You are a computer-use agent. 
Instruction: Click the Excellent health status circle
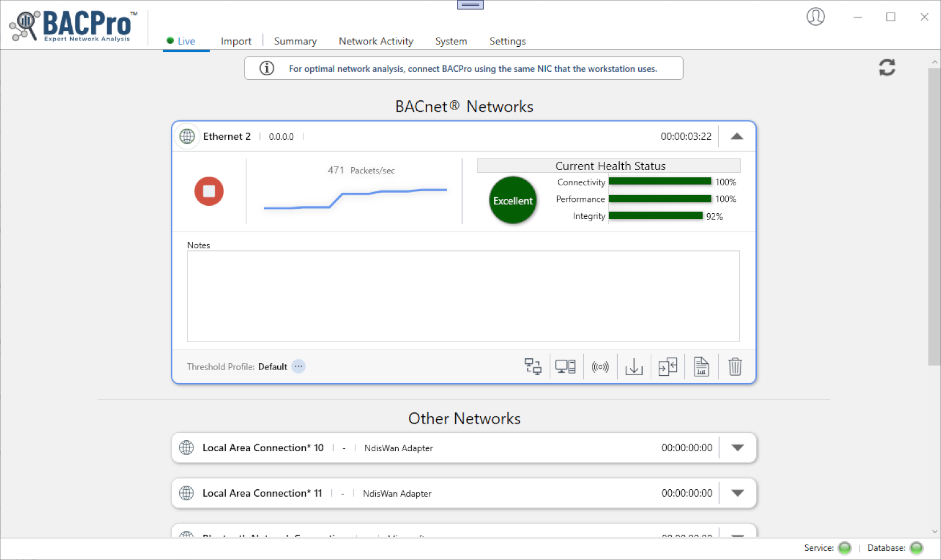(x=513, y=200)
